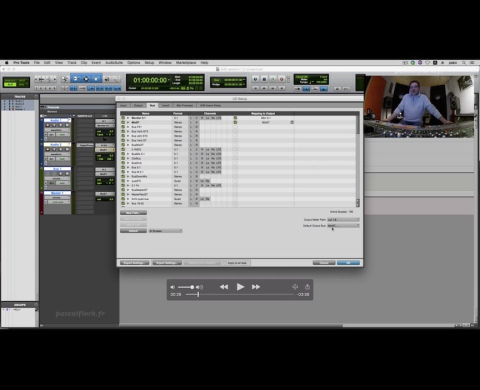This screenshot has width=480, height=390.
Task: Click the red Record button in the transport
Action: [281, 79]
